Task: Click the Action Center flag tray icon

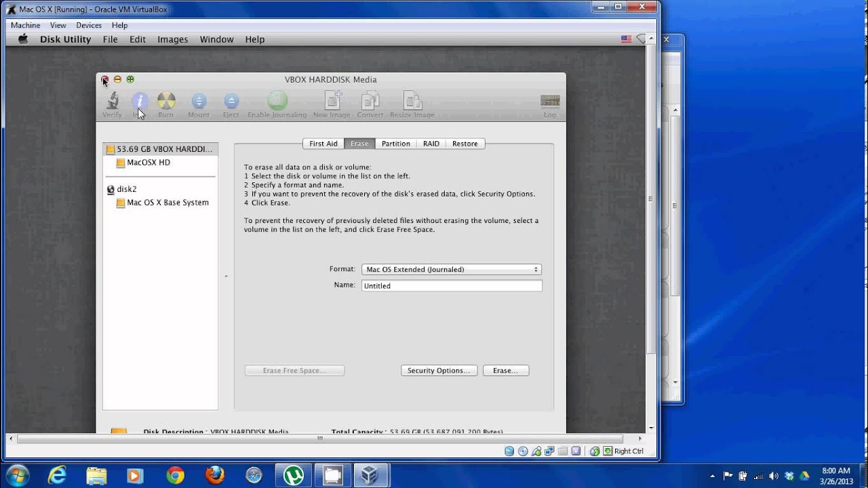Action: tap(728, 476)
